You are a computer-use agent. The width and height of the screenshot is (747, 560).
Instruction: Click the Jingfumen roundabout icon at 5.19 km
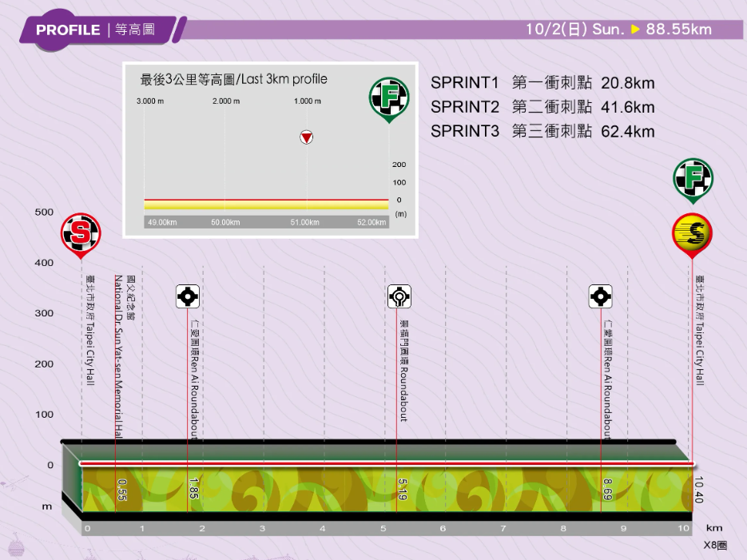point(399,296)
